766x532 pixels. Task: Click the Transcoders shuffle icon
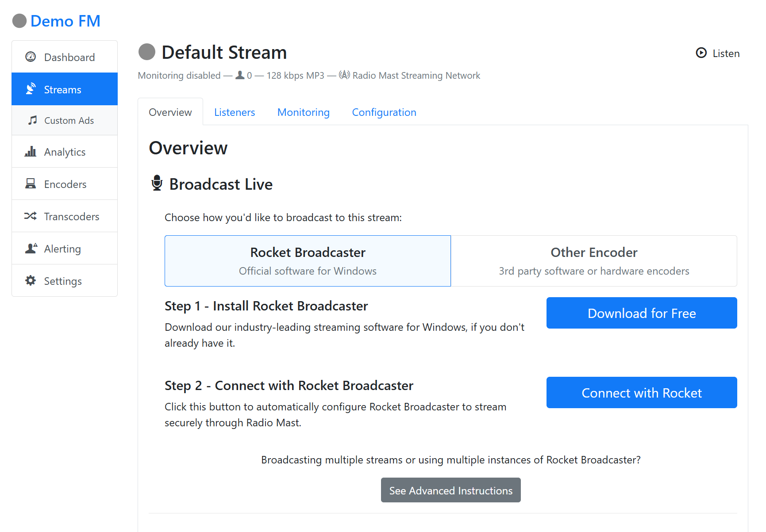(31, 216)
